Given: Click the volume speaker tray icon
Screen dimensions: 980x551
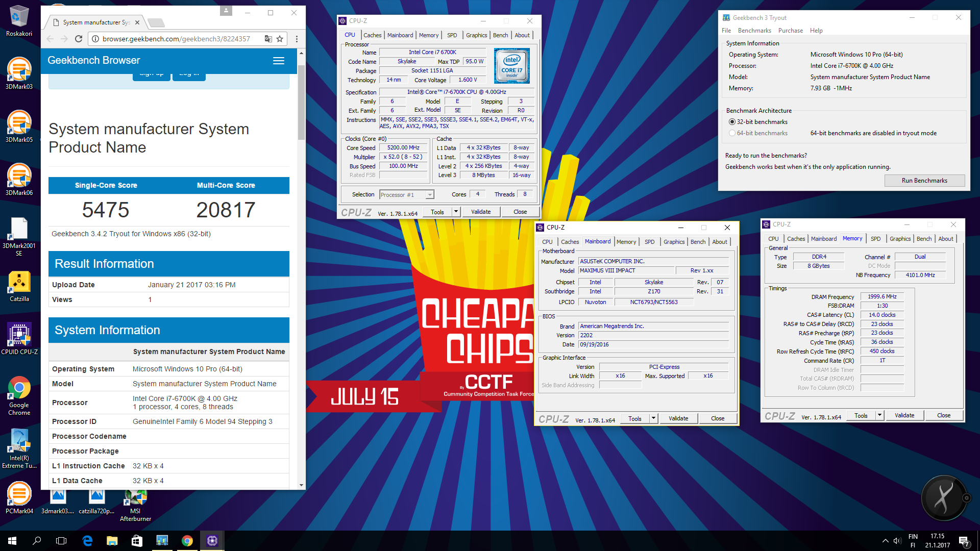Looking at the screenshot, I should [x=897, y=541].
